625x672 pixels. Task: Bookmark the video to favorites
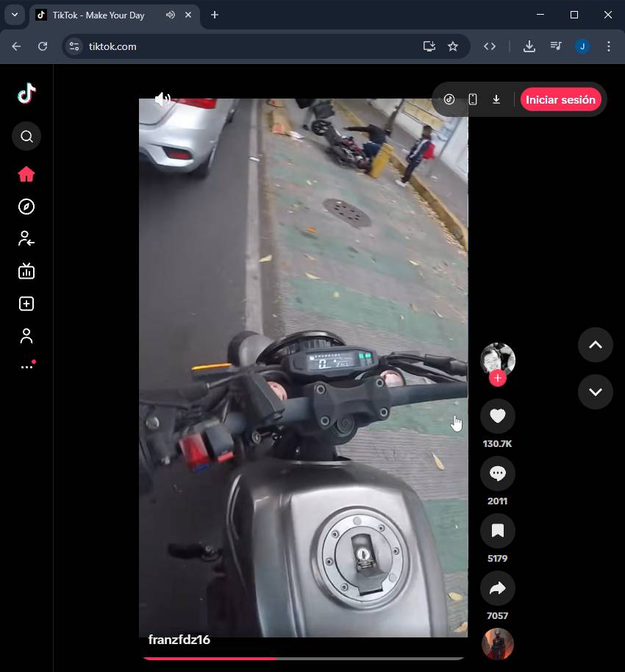pos(498,531)
